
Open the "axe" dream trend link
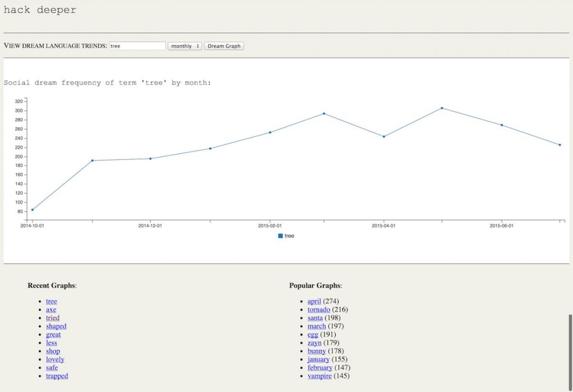pyautogui.click(x=51, y=309)
